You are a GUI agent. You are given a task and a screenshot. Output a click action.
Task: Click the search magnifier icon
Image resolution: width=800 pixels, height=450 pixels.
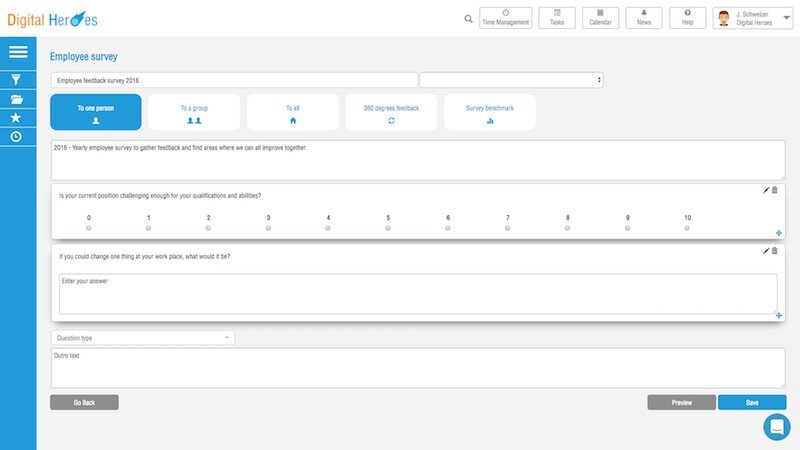coord(469,18)
